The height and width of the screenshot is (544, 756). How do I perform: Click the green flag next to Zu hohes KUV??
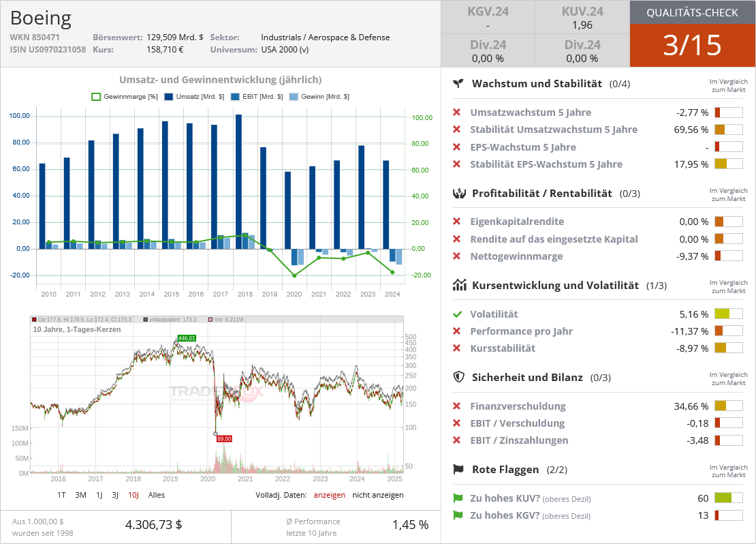(x=458, y=498)
